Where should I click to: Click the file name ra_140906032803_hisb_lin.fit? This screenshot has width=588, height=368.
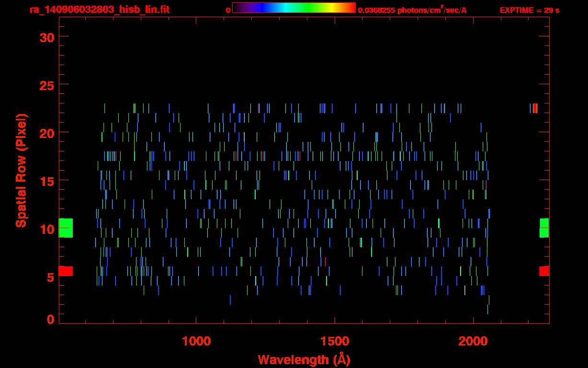(x=99, y=10)
